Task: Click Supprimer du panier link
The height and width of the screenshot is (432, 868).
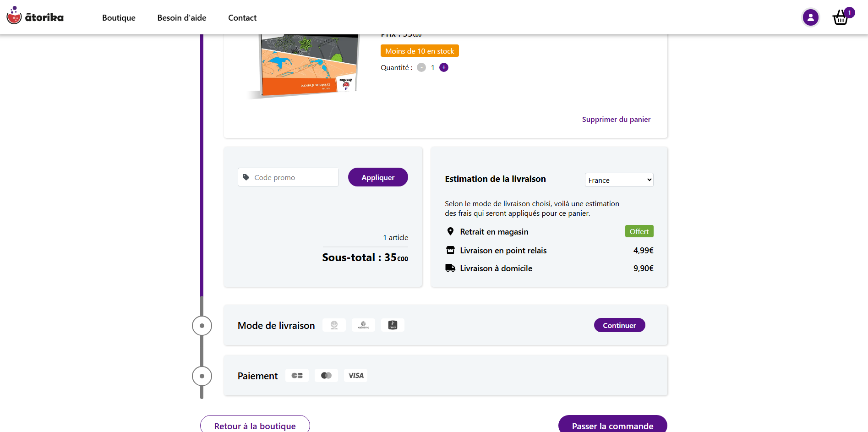Action: coord(616,120)
